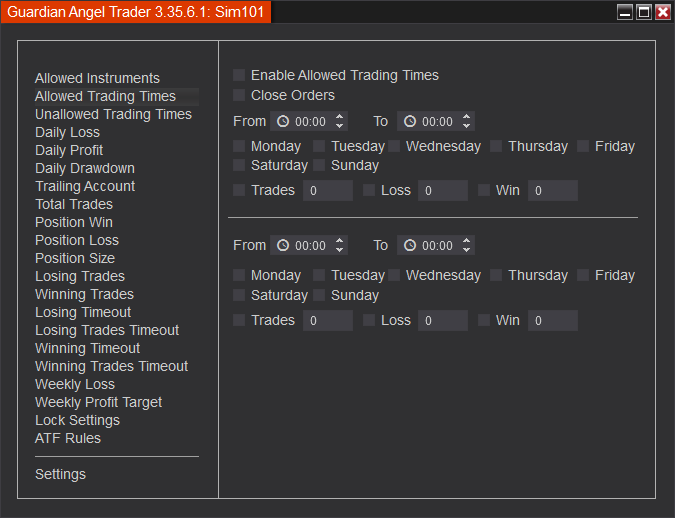Viewport: 675px width, 518px height.
Task: Select Position Win in sidebar
Action: [74, 222]
